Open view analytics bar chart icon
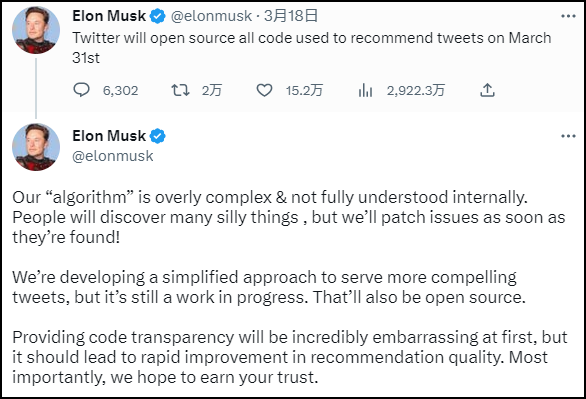Screen dimensions: 586x399 (365, 90)
